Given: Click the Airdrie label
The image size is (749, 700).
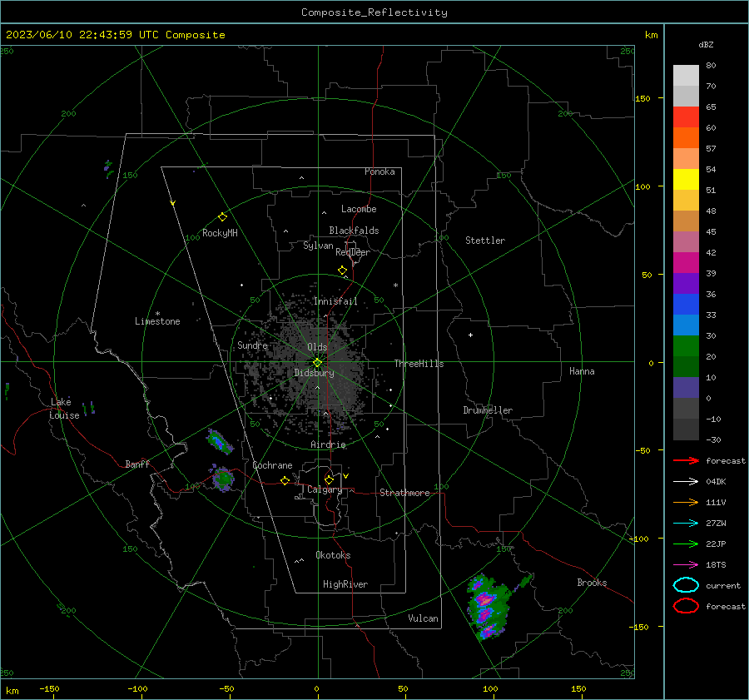Looking at the screenshot, I should pyautogui.click(x=328, y=444).
